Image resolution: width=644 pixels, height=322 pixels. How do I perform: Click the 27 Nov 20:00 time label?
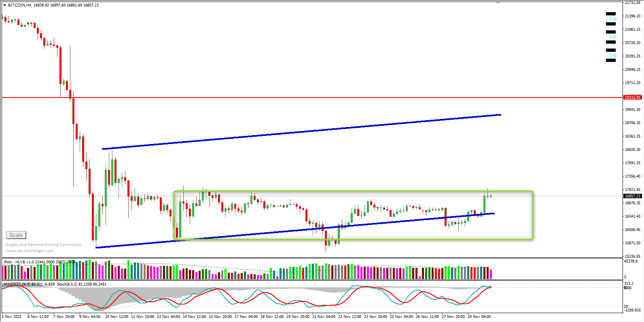(453, 317)
